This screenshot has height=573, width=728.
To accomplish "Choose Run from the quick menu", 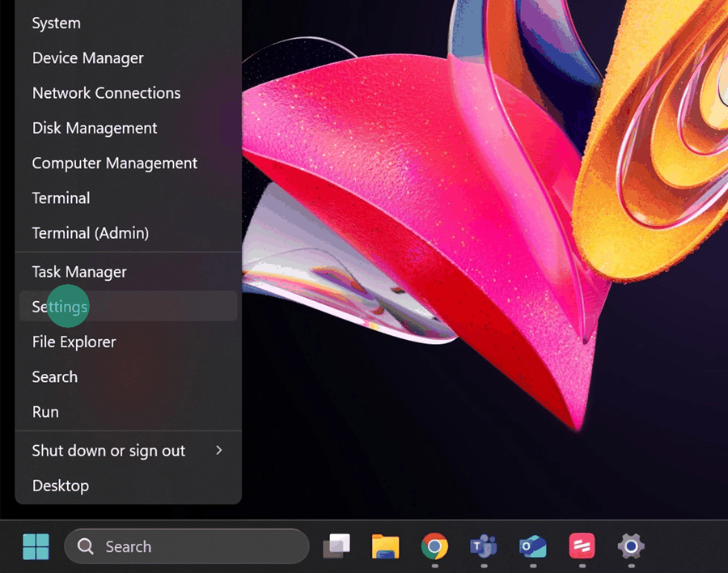I will tap(45, 412).
